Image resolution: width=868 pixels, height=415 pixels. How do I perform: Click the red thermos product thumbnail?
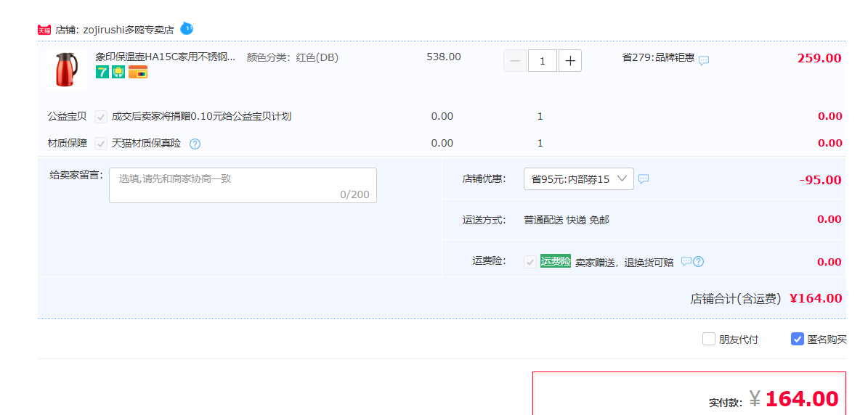tap(66, 69)
